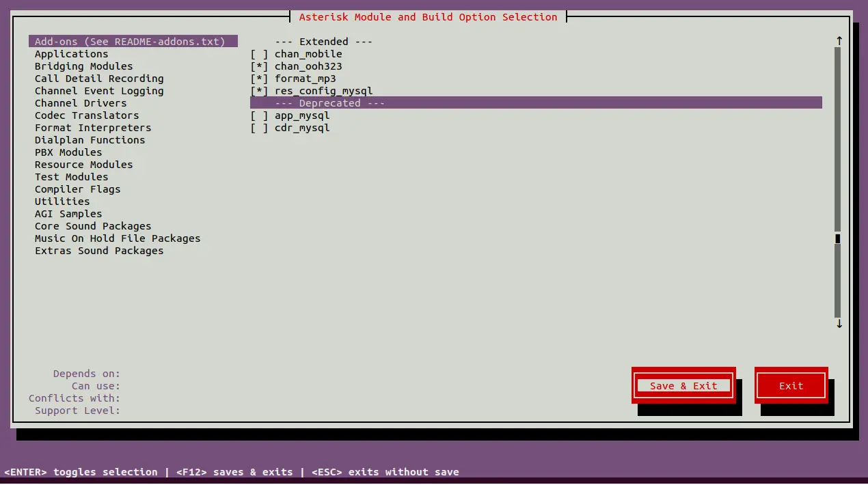868x485 pixels.
Task: Select Channel Event Logging category
Action: [x=99, y=91]
